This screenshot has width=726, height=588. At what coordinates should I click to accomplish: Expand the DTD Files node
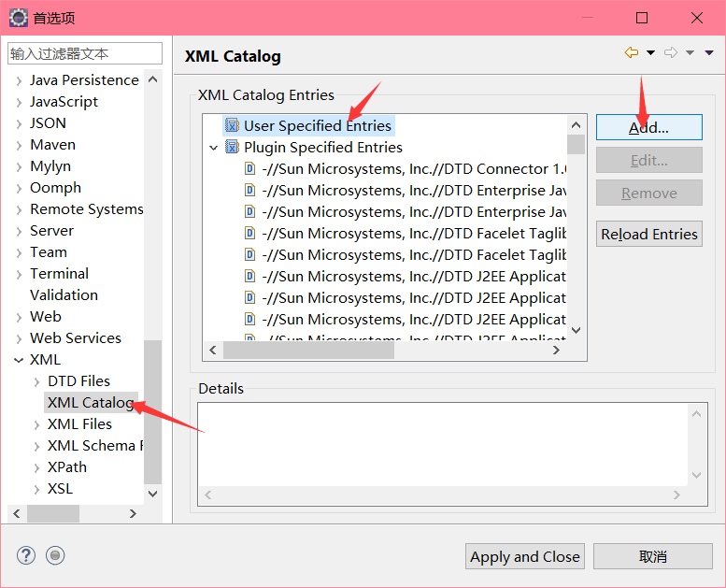click(36, 381)
